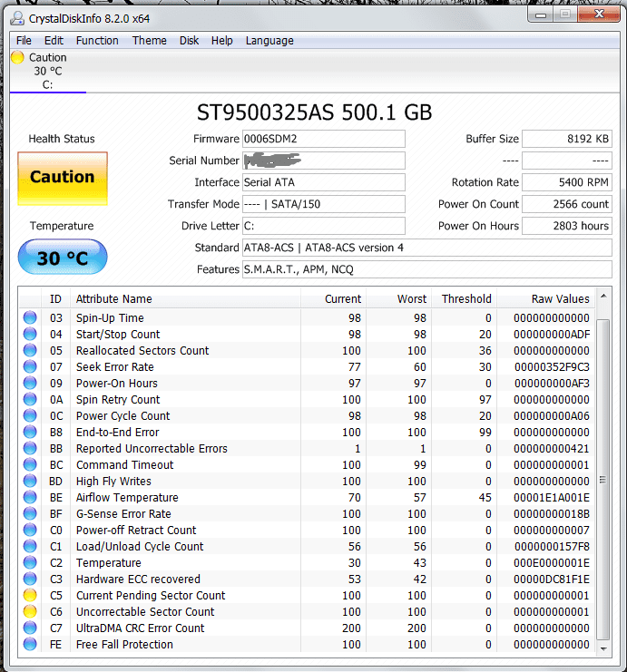Open the Disk menu
Image resolution: width=627 pixels, height=672 pixels.
pyautogui.click(x=189, y=41)
